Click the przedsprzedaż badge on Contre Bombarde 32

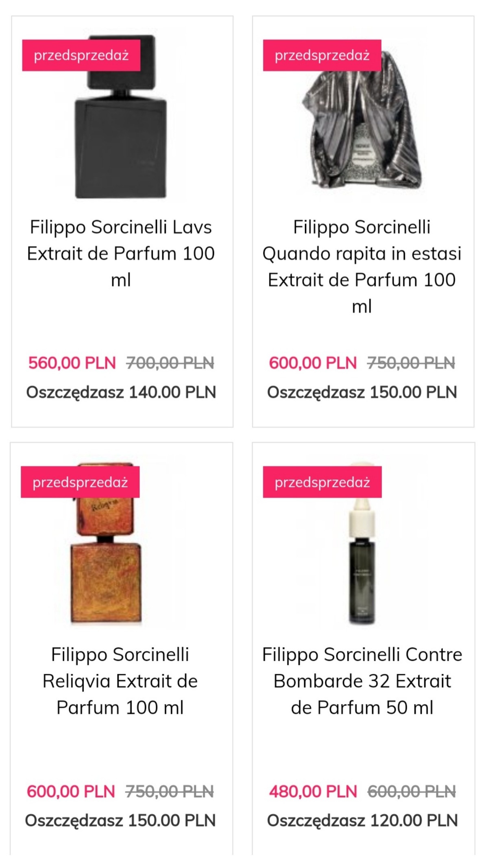coord(322,482)
